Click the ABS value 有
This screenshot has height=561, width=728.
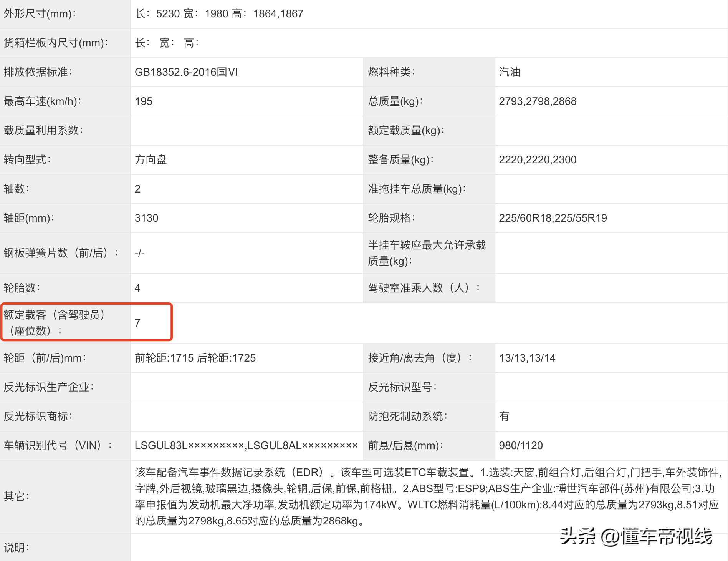(504, 417)
